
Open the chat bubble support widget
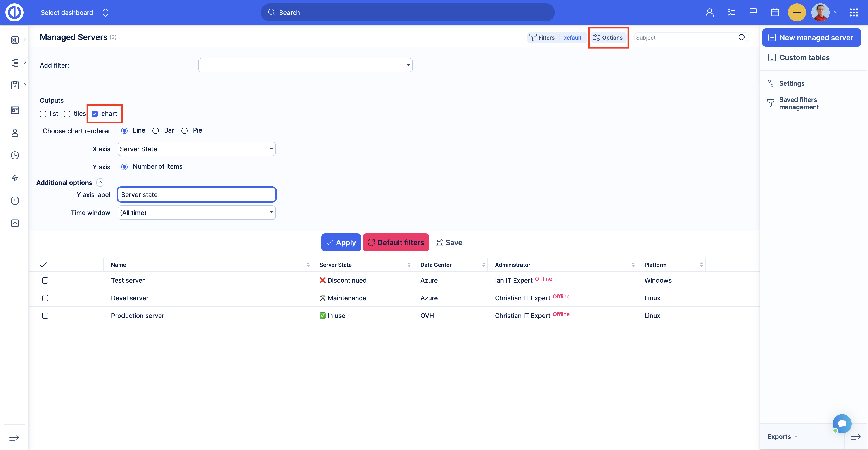pyautogui.click(x=842, y=423)
